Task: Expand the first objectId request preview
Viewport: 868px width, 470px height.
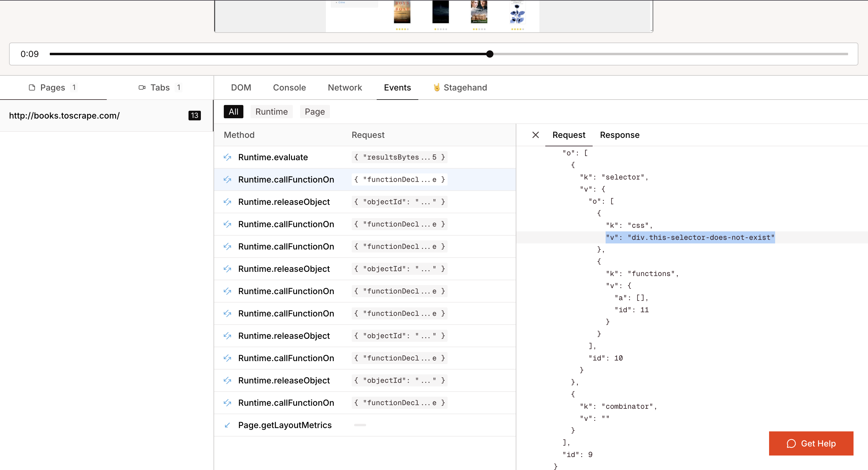Action: click(399, 202)
